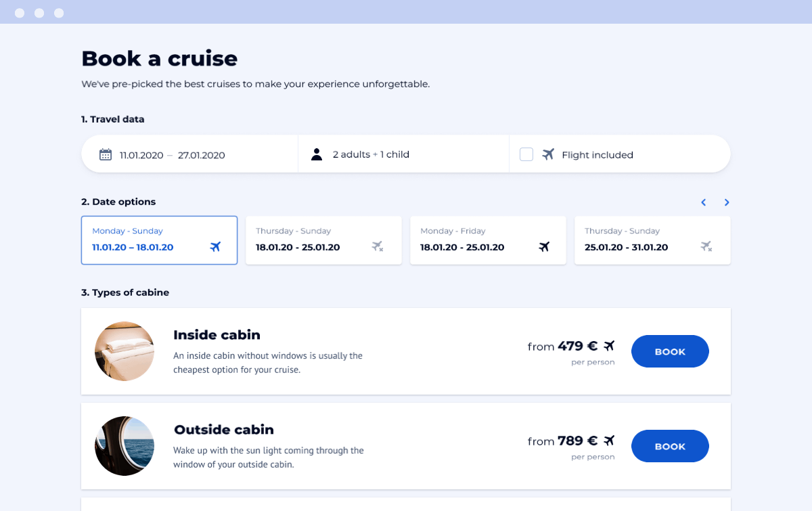Book the Outside cabin
812x511 pixels.
click(x=670, y=446)
